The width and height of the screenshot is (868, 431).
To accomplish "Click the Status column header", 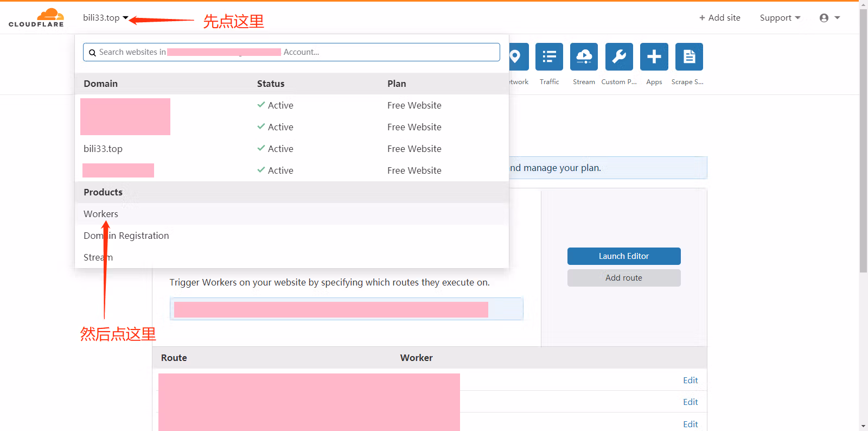I will click(271, 84).
